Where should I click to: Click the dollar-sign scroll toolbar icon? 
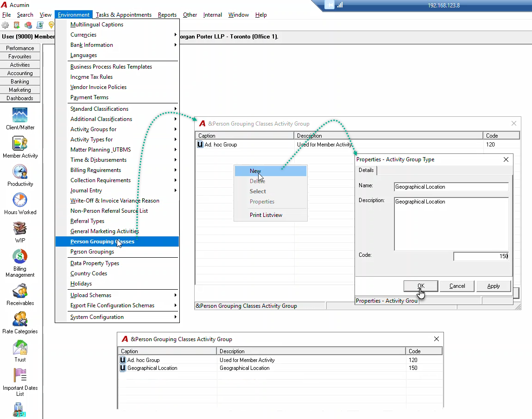coord(40,25)
